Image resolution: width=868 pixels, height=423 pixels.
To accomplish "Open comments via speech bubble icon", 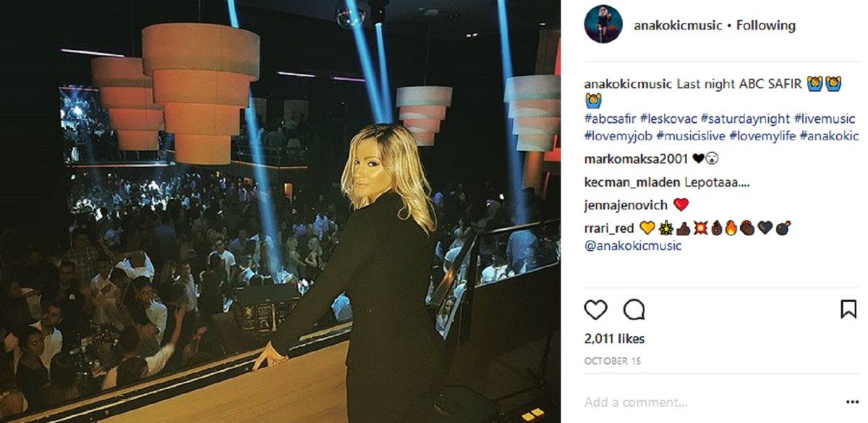I will pos(634,309).
